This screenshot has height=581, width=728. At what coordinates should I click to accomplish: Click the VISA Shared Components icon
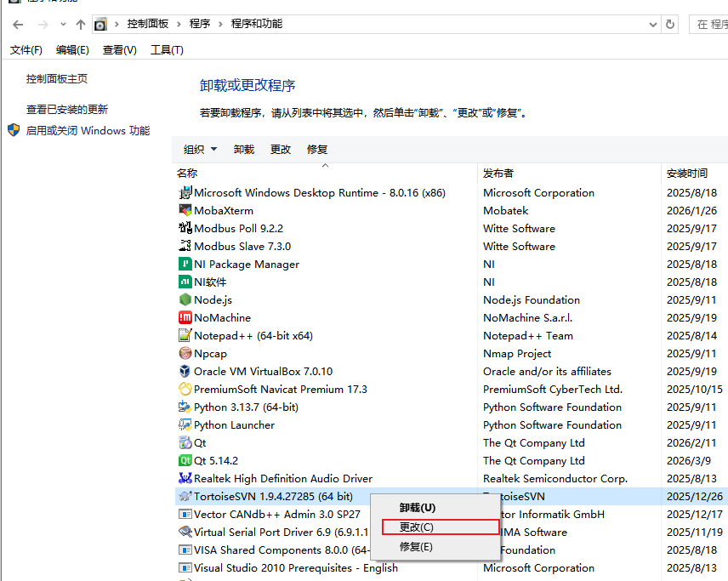click(185, 550)
